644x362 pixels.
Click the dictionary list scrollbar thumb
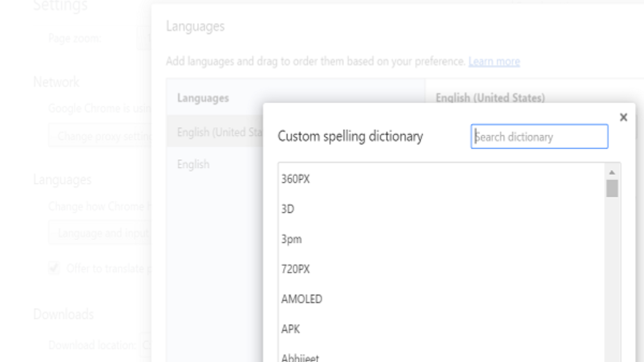[612, 188]
